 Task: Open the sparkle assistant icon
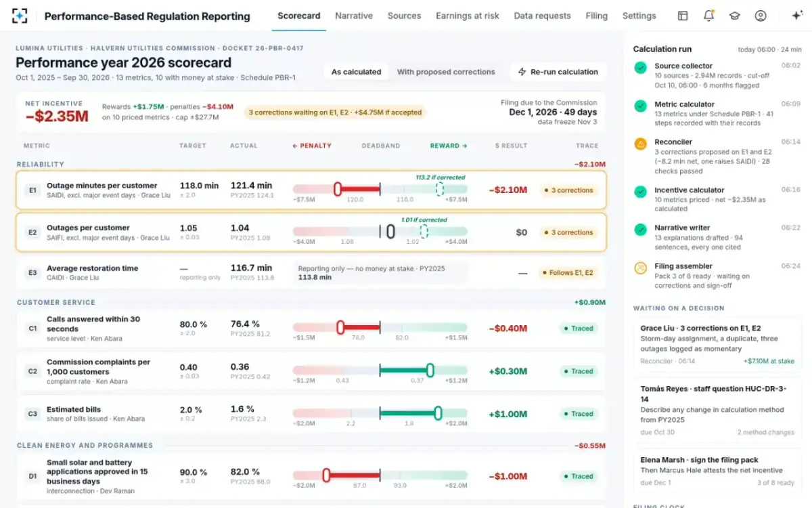796,16
